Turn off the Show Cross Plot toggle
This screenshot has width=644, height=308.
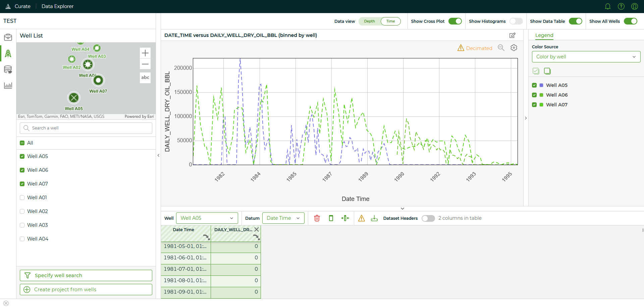tap(455, 21)
